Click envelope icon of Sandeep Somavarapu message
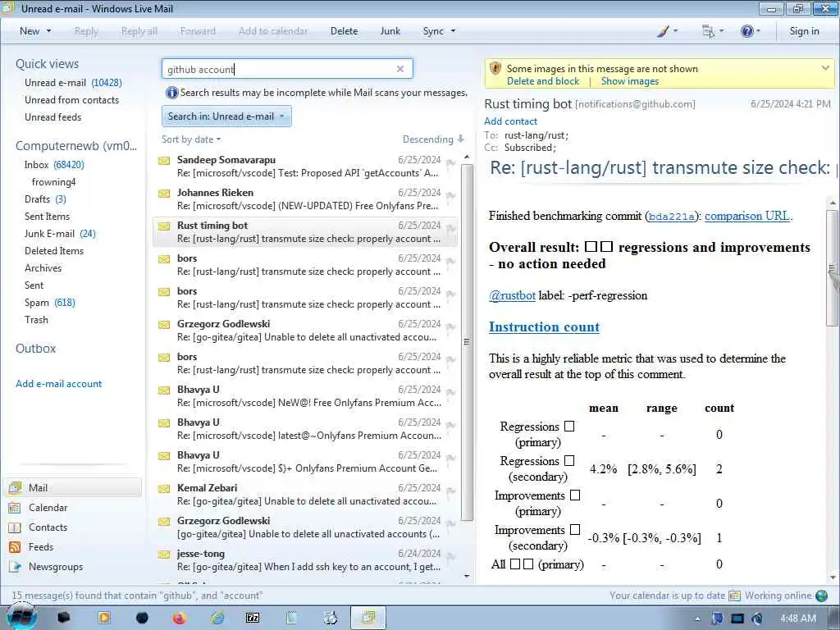840x630 pixels. point(164,160)
